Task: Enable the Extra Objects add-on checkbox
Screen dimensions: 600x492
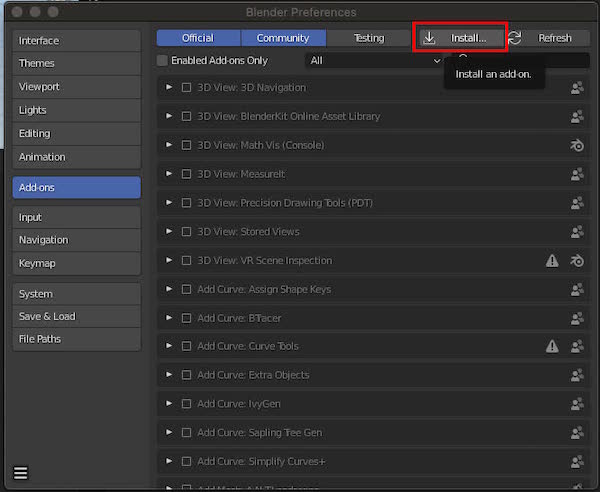Action: [x=186, y=375]
